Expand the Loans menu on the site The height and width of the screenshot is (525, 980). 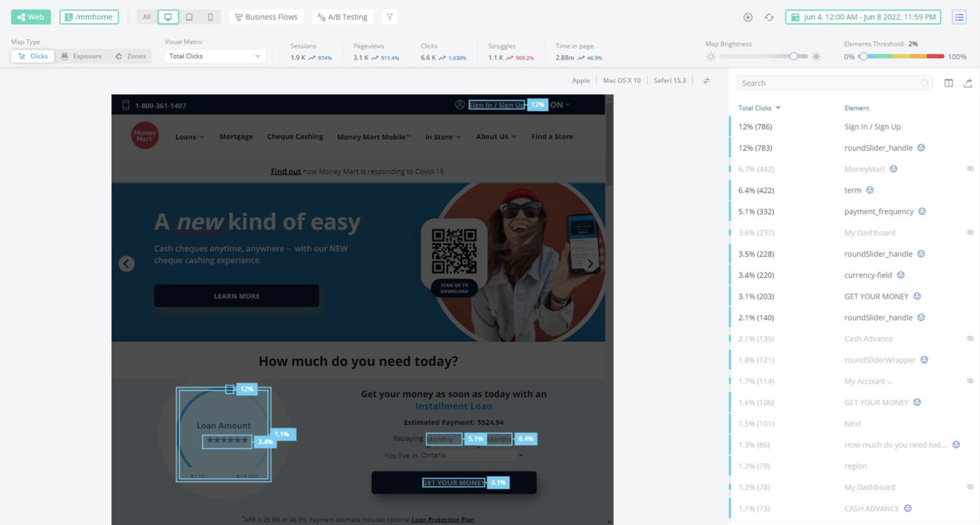pos(190,137)
